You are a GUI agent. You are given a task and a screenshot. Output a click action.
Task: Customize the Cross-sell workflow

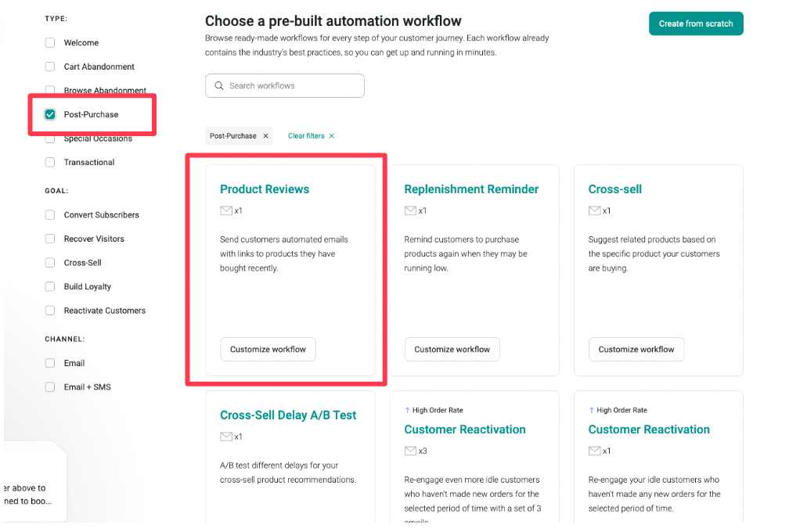636,349
